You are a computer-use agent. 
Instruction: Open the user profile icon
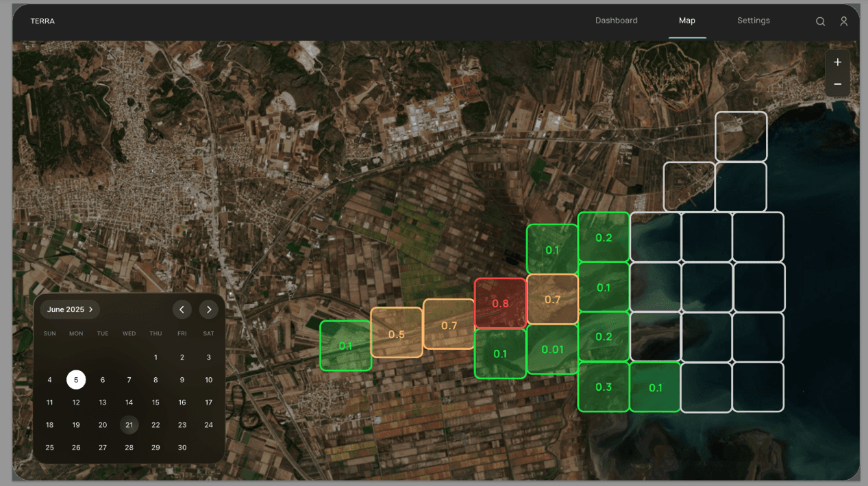click(x=844, y=21)
